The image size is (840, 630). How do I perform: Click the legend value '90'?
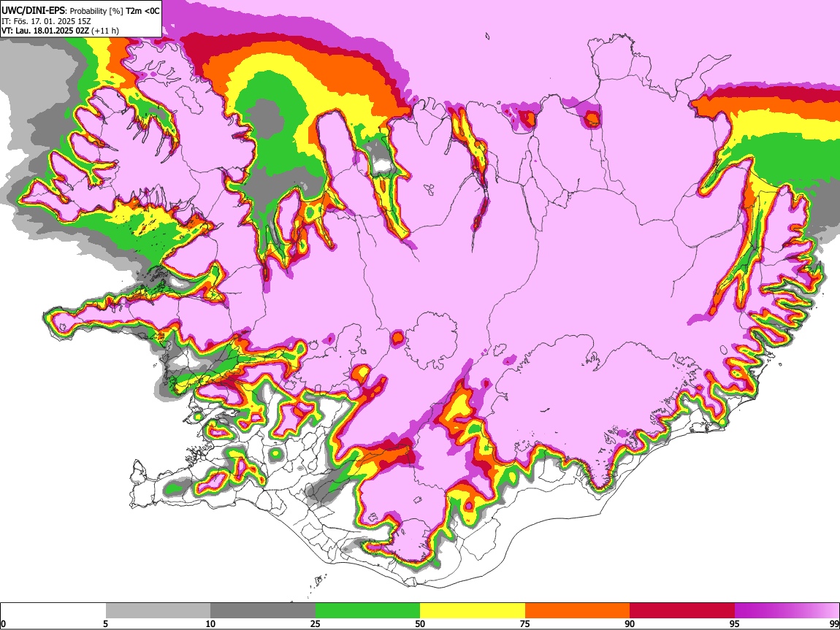pyautogui.click(x=630, y=623)
